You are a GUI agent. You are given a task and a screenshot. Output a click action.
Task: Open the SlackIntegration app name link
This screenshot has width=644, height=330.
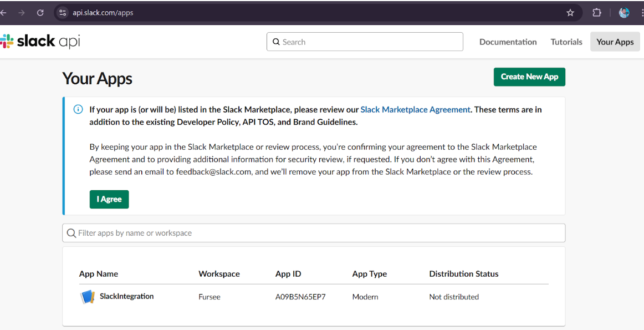(126, 296)
